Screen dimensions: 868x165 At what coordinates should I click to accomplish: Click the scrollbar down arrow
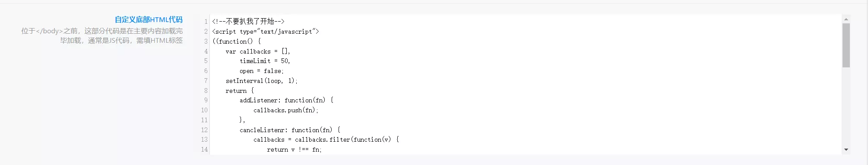point(846,150)
